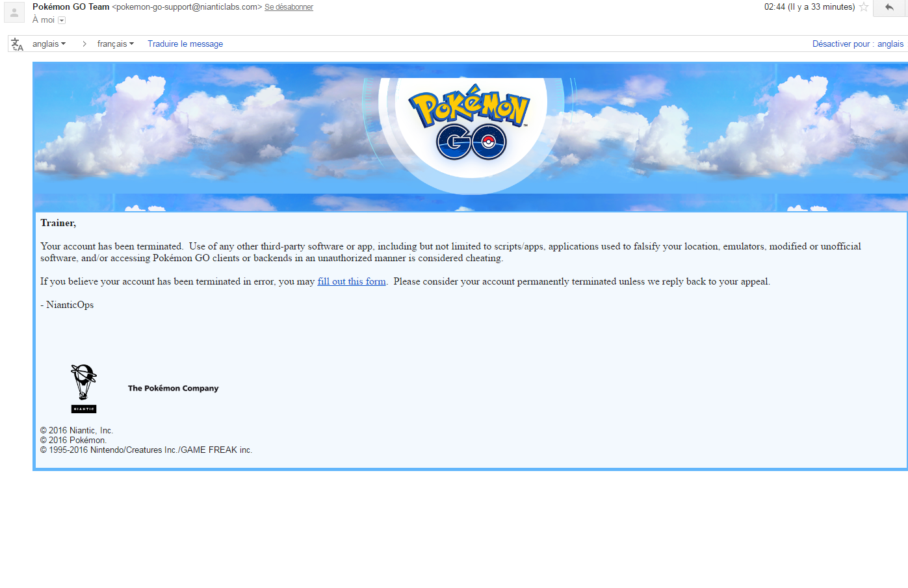Click the arrow between the two languages
The width and height of the screenshot is (908, 588).
[84, 44]
